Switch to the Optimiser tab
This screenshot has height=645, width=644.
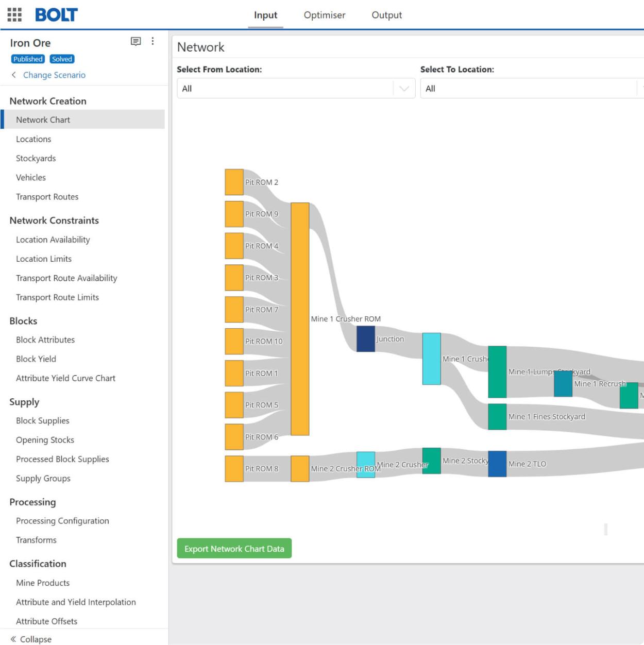[325, 15]
